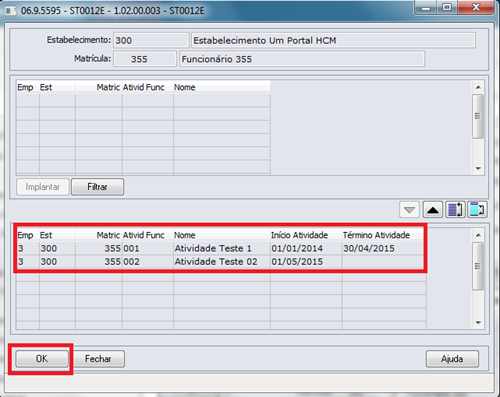Click Término Atividade 30/04/2015 cell
The height and width of the screenshot is (397, 500).
click(384, 248)
